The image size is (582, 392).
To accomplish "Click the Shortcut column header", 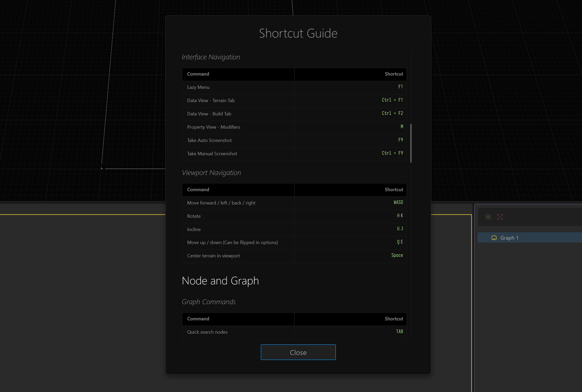I will tap(394, 74).
